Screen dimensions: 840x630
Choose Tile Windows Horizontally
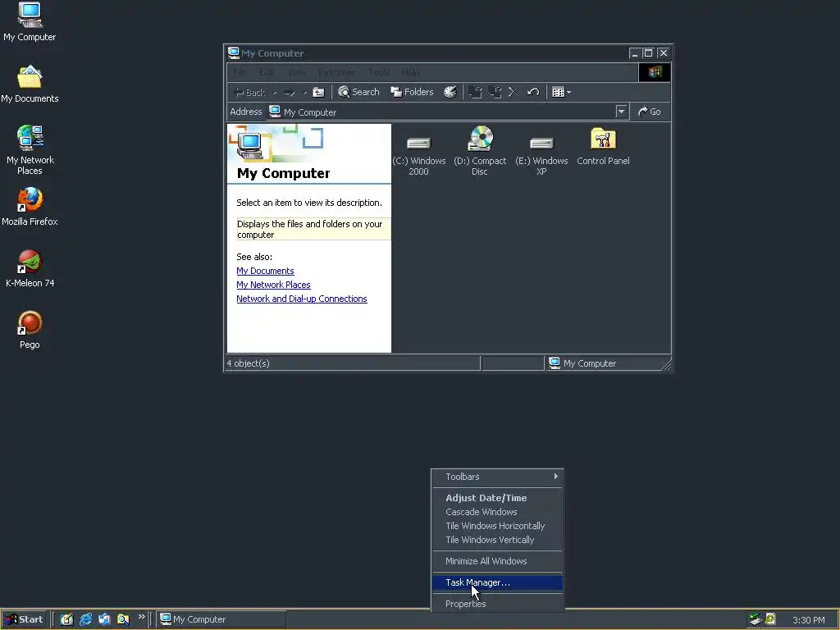[x=498, y=526]
